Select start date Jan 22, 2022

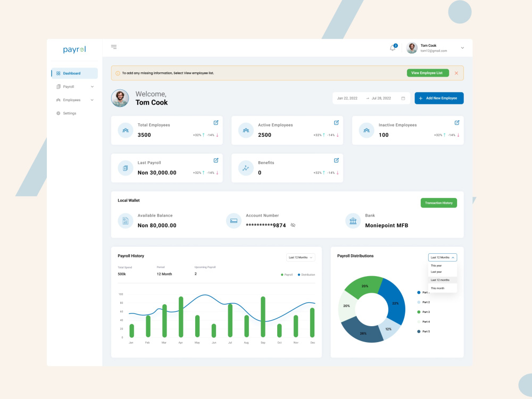coord(347,98)
